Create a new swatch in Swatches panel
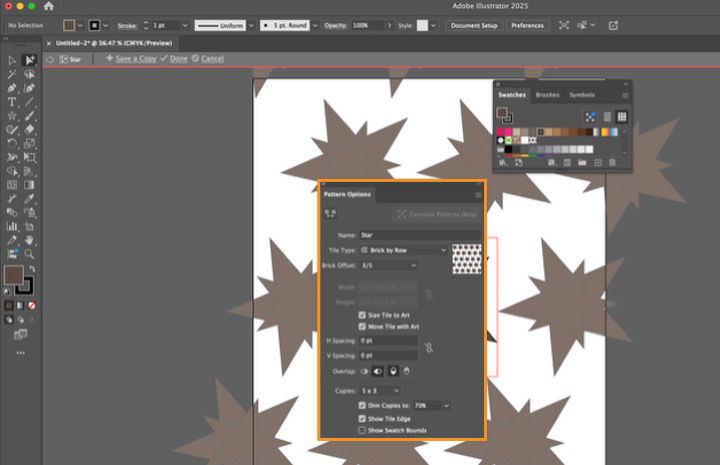720x465 pixels. pyautogui.click(x=597, y=162)
